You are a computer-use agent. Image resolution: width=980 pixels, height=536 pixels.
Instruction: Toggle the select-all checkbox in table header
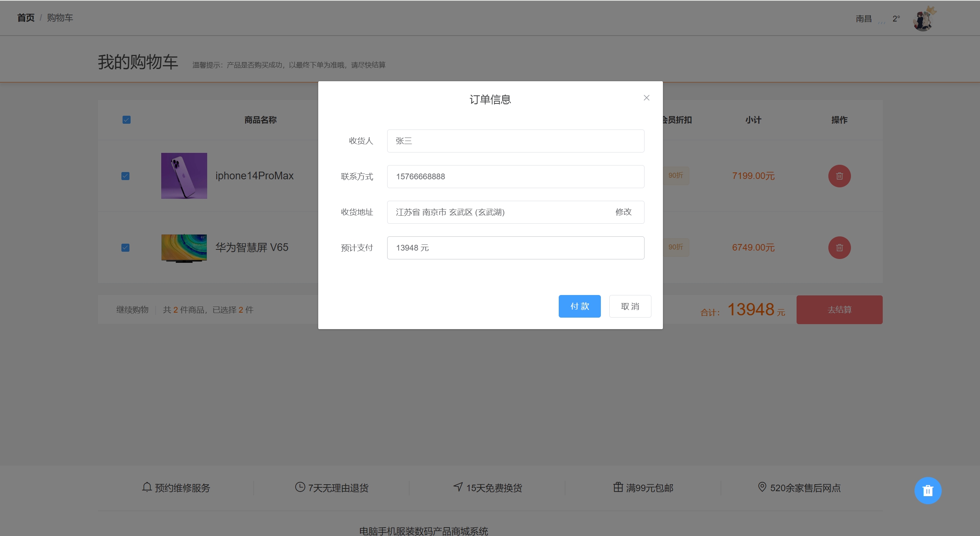coord(126,120)
